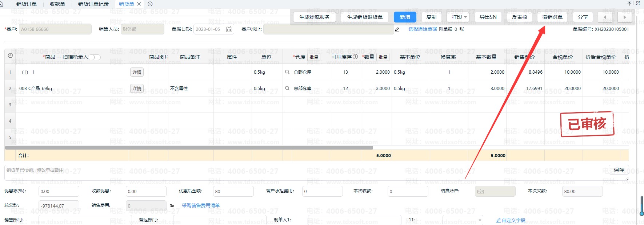Image resolution: width=644 pixels, height=225 pixels.
Task: Click 详情 button for product 003
Action: 137,89
